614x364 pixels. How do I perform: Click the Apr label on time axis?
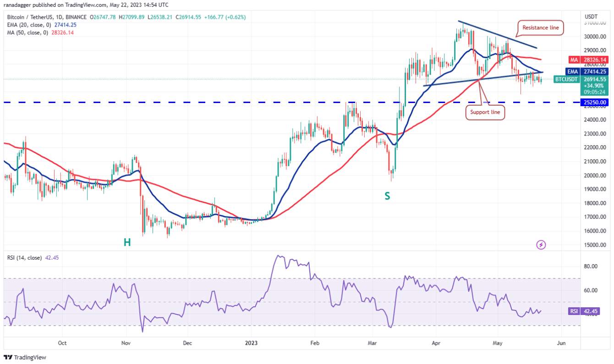436,342
